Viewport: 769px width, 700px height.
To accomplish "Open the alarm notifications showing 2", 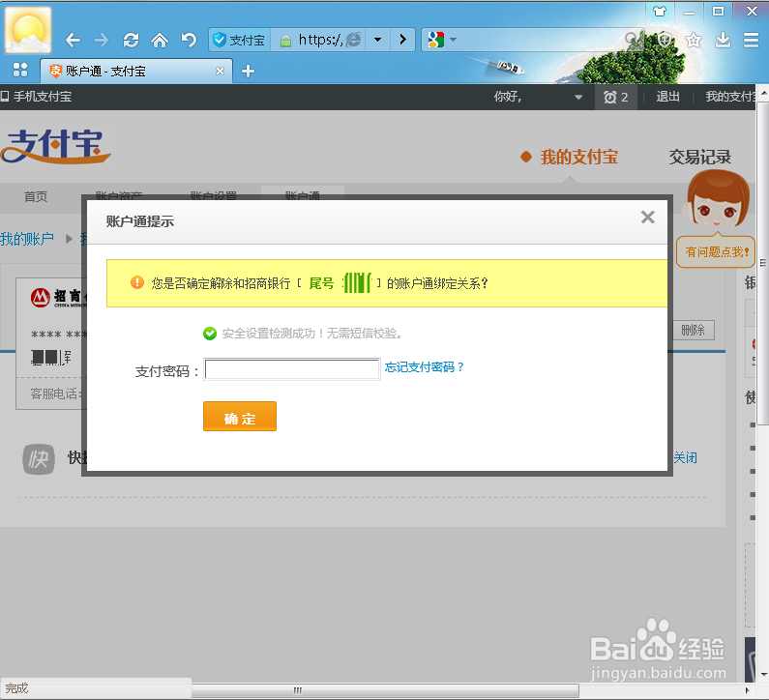I will (x=615, y=97).
